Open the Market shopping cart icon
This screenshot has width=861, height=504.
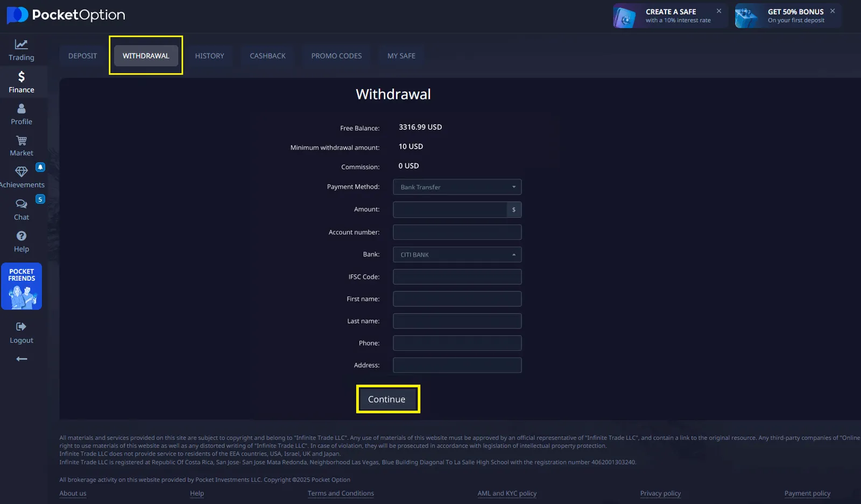[22, 141]
